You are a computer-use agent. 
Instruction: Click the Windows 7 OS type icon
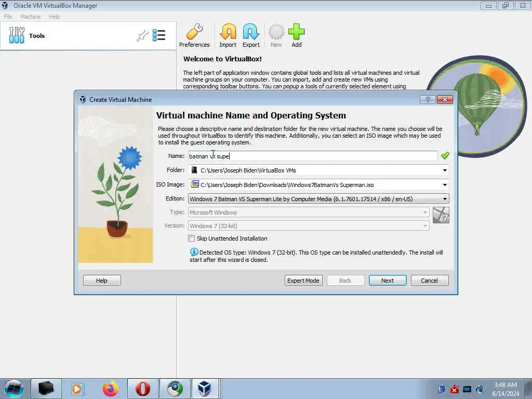[441, 216]
